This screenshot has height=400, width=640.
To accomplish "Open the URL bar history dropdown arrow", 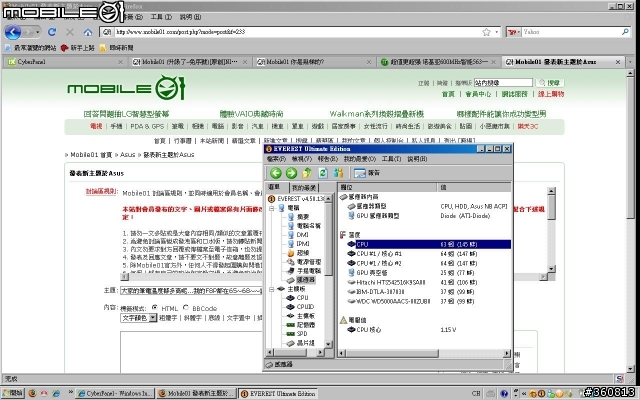I will pos(497,32).
